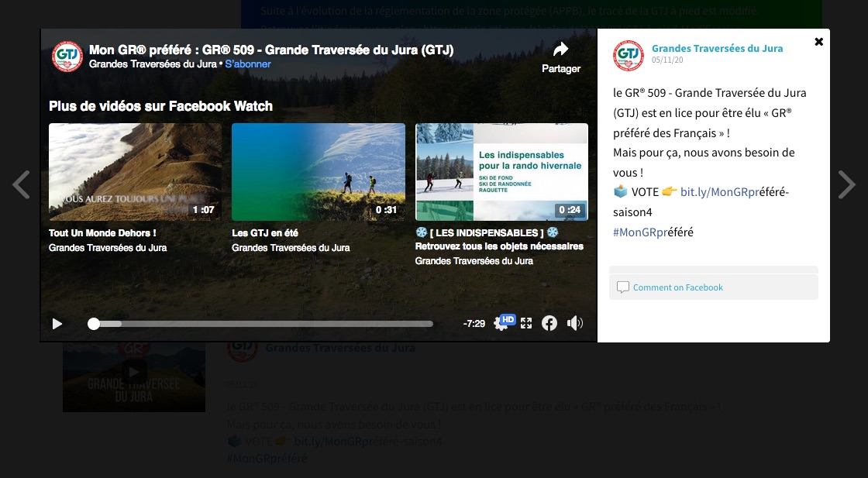868x478 pixels.
Task: Switch the video to fullscreen
Action: pos(526,324)
